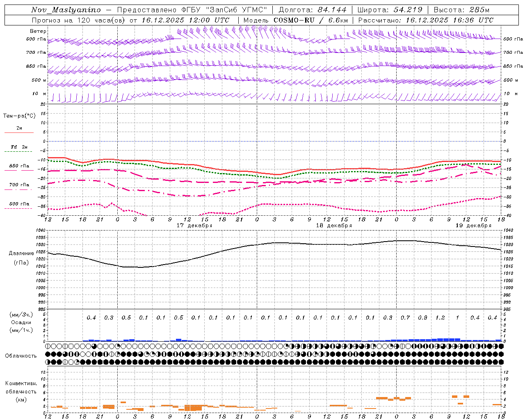The width and height of the screenshot is (525, 420).
Task: Click the provider text "ЗапСиб УГМС"
Action: tap(237, 10)
